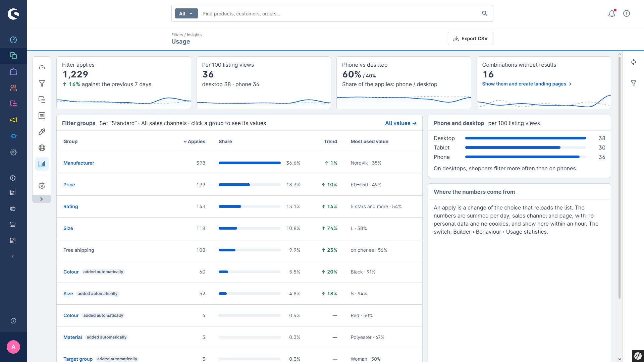Image resolution: width=644 pixels, height=362 pixels.
Task: Focus the search products input field
Action: 339,13
